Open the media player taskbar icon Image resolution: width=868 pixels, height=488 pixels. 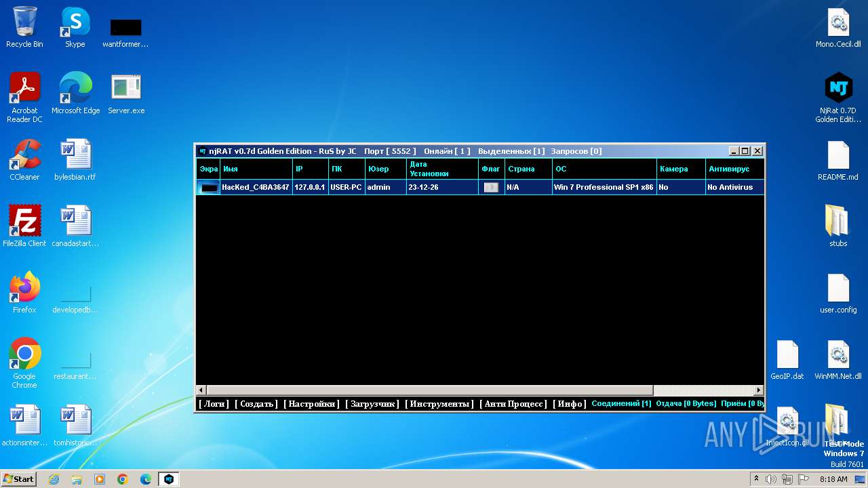tap(100, 479)
